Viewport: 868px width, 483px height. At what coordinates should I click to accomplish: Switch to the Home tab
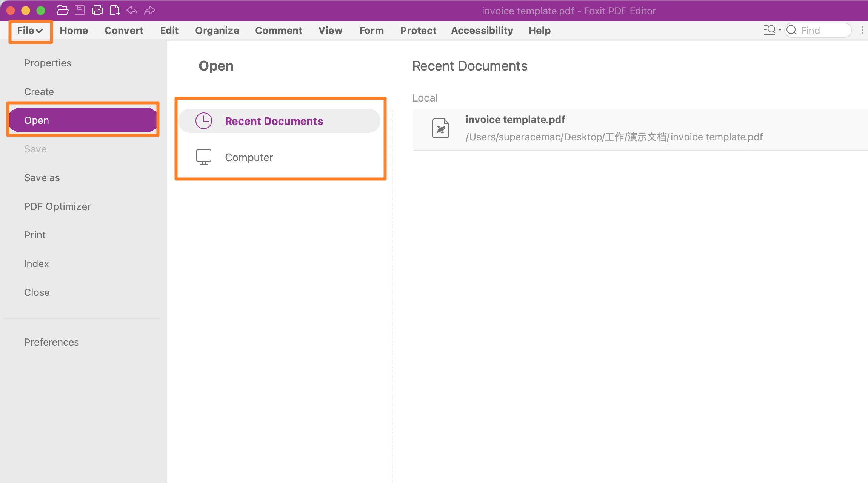point(74,31)
